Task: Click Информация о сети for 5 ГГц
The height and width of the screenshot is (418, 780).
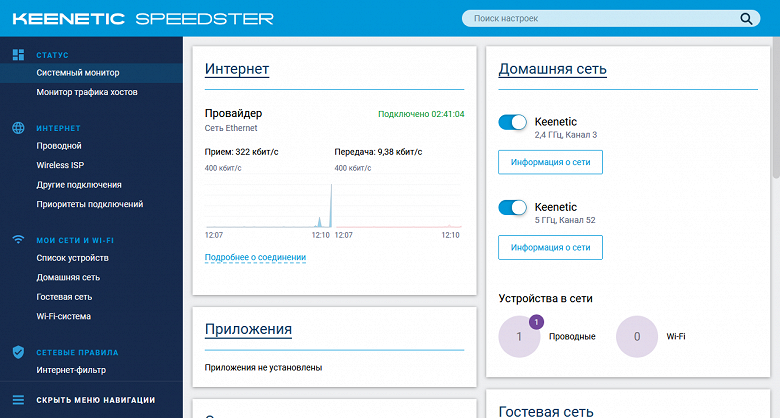Action: 550,247
